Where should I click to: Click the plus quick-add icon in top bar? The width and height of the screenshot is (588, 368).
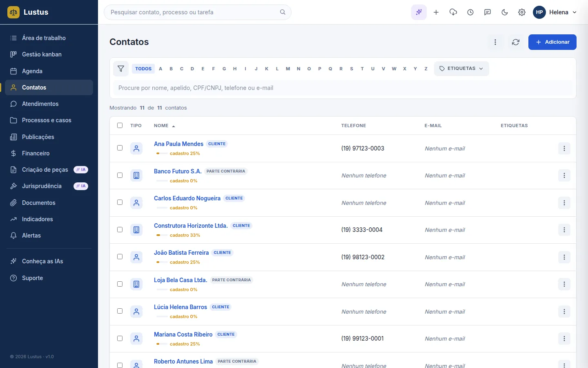[x=436, y=12]
